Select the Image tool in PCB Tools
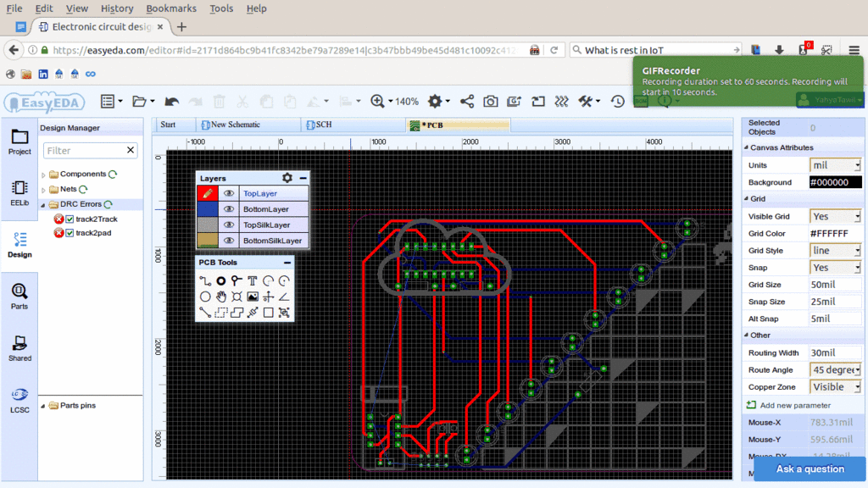The image size is (868, 488). point(253,297)
